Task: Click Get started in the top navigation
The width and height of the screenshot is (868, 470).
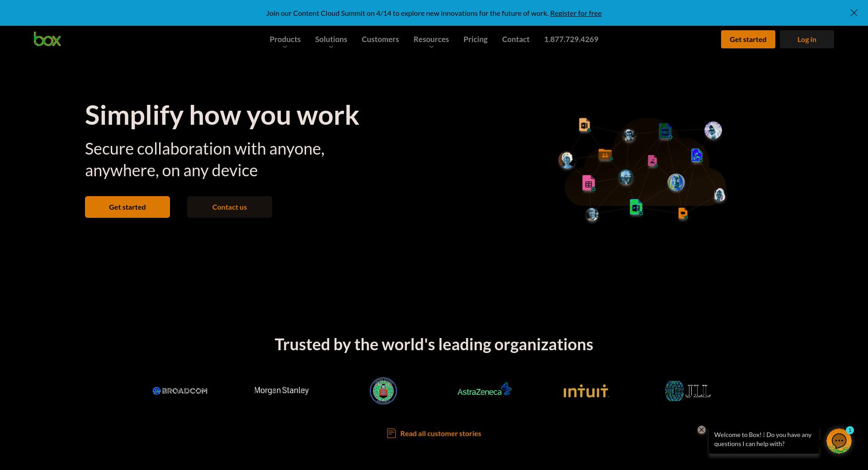Action: pyautogui.click(x=748, y=39)
